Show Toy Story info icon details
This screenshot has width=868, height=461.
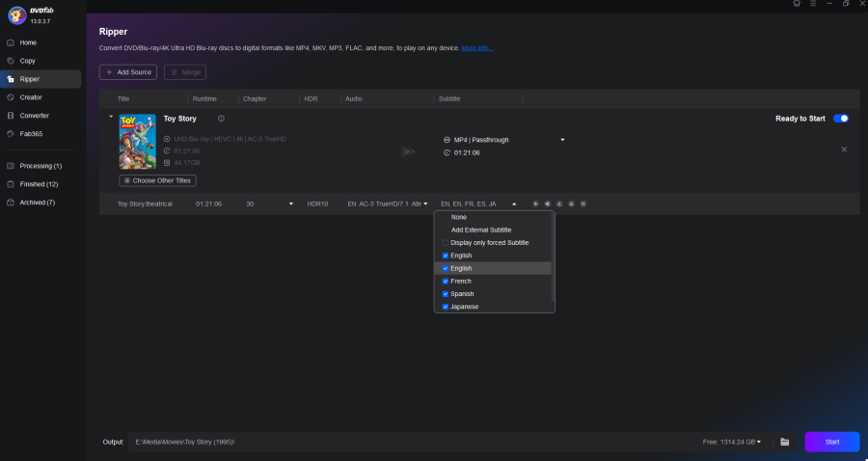[x=221, y=119]
